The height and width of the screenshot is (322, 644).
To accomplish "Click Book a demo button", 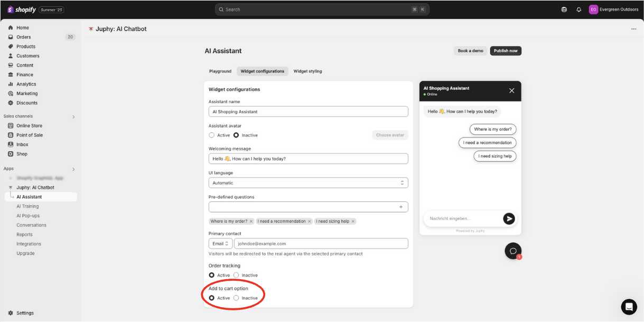I will point(470,51).
